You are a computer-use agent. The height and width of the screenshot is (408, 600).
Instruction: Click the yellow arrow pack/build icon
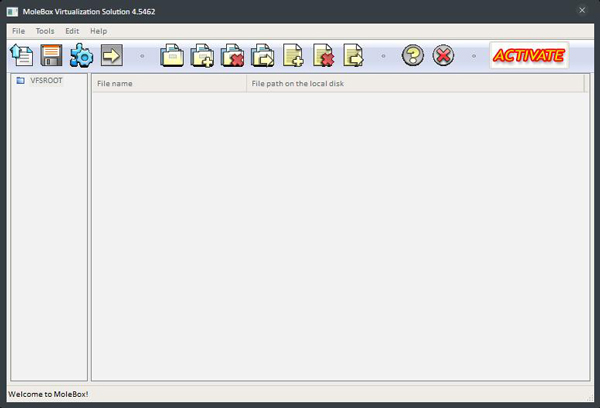112,55
